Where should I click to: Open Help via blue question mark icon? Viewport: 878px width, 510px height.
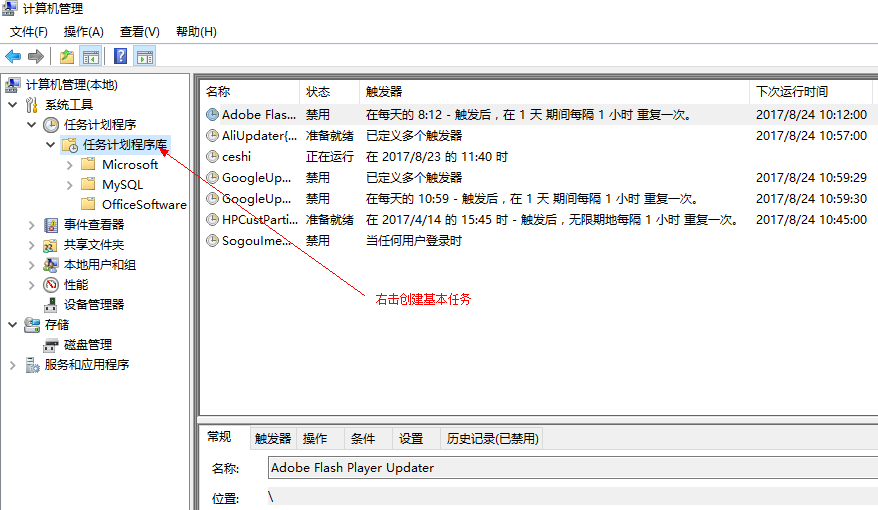coord(120,56)
